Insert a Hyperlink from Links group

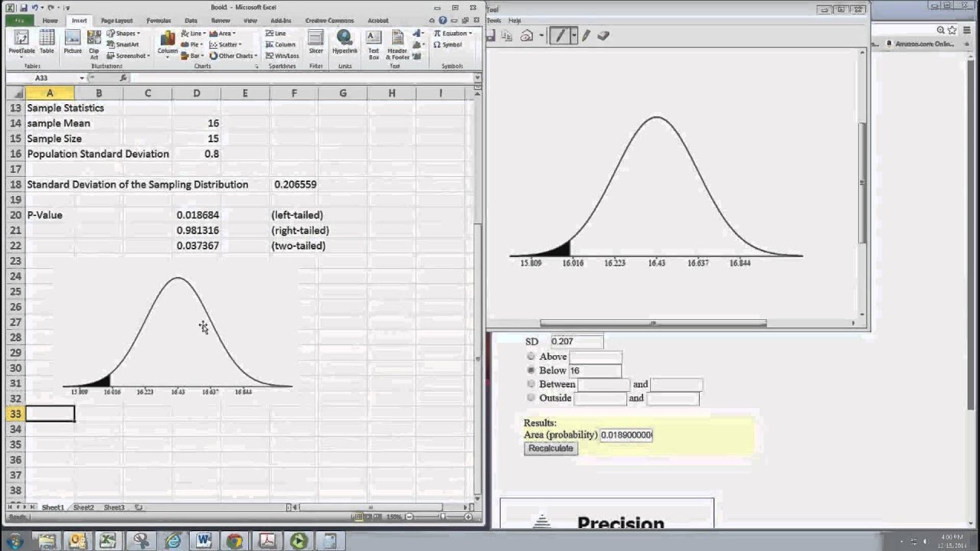[x=345, y=43]
